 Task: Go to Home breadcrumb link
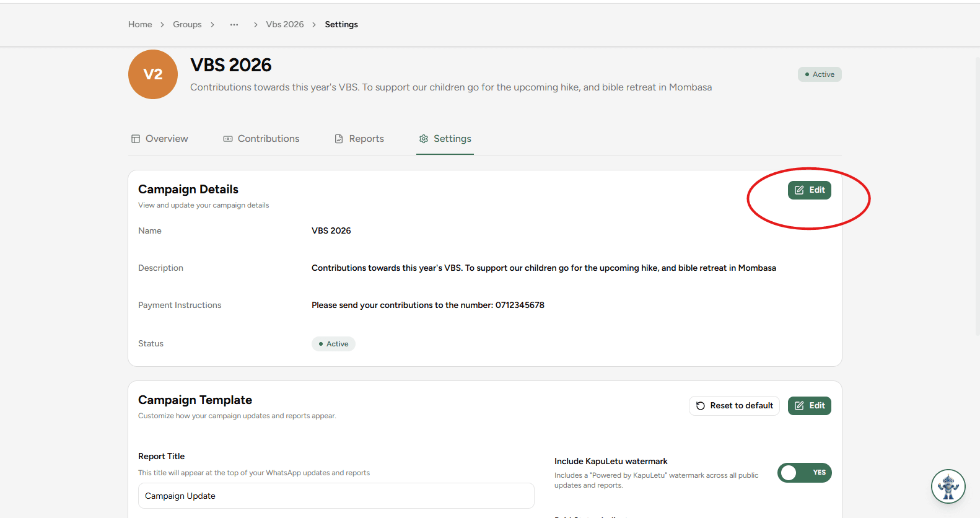[x=140, y=25]
